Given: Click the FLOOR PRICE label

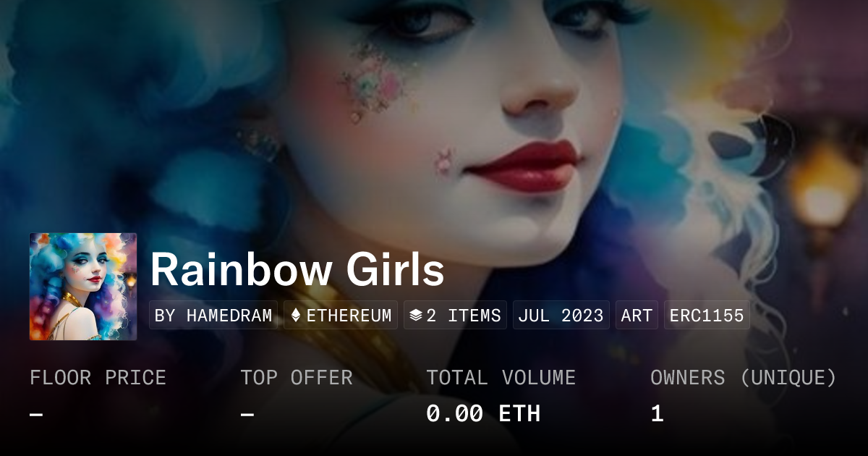Looking at the screenshot, I should click(x=98, y=378).
